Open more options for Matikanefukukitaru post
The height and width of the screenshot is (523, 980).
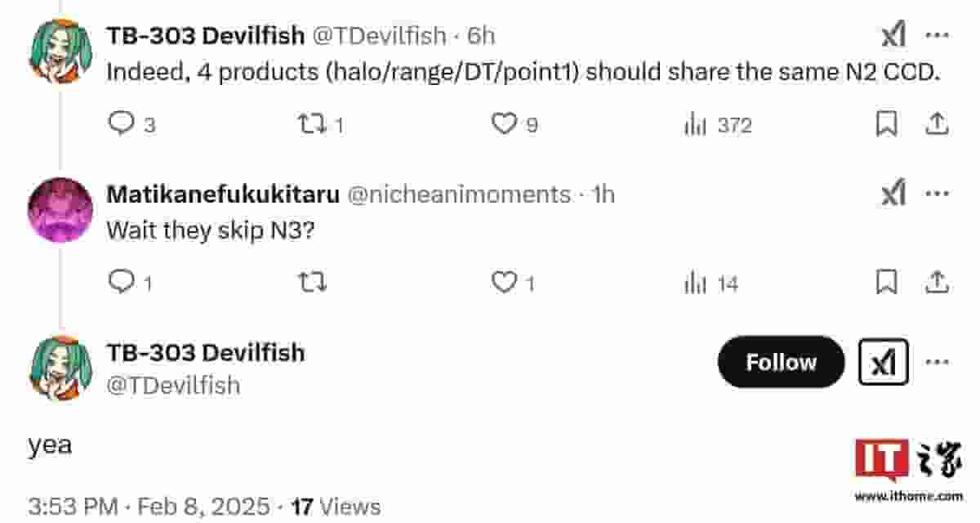937,194
